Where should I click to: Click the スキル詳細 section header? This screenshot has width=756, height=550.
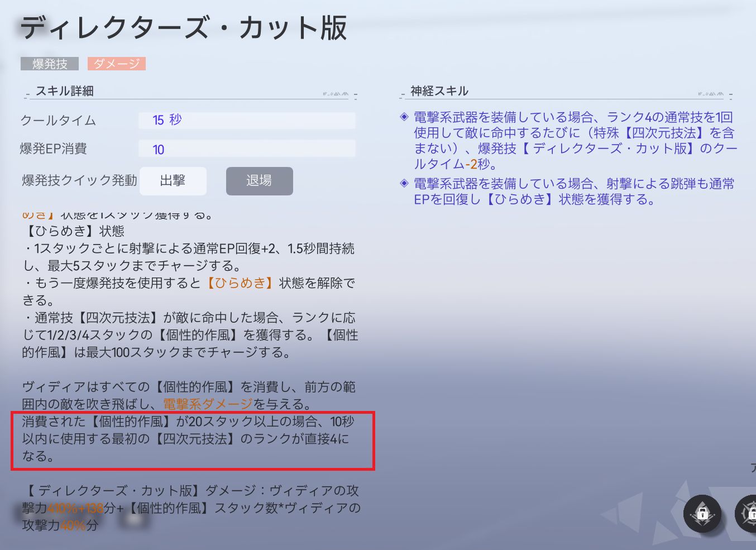64,91
